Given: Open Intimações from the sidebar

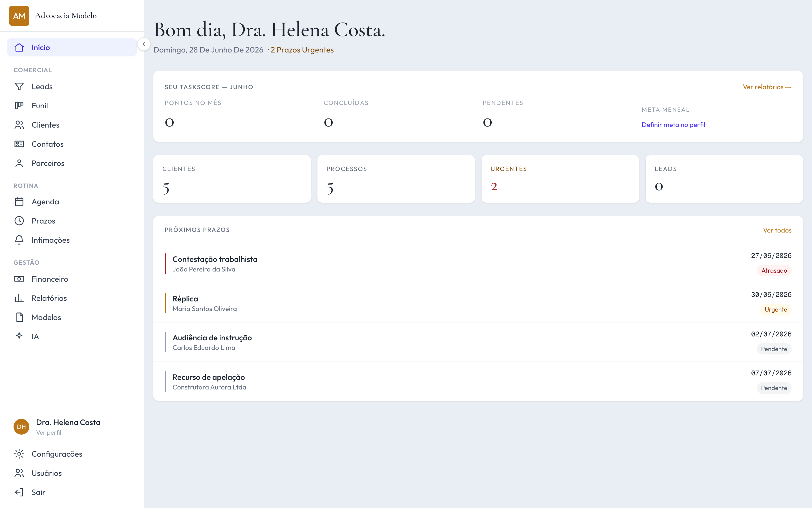Looking at the screenshot, I should point(72,240).
